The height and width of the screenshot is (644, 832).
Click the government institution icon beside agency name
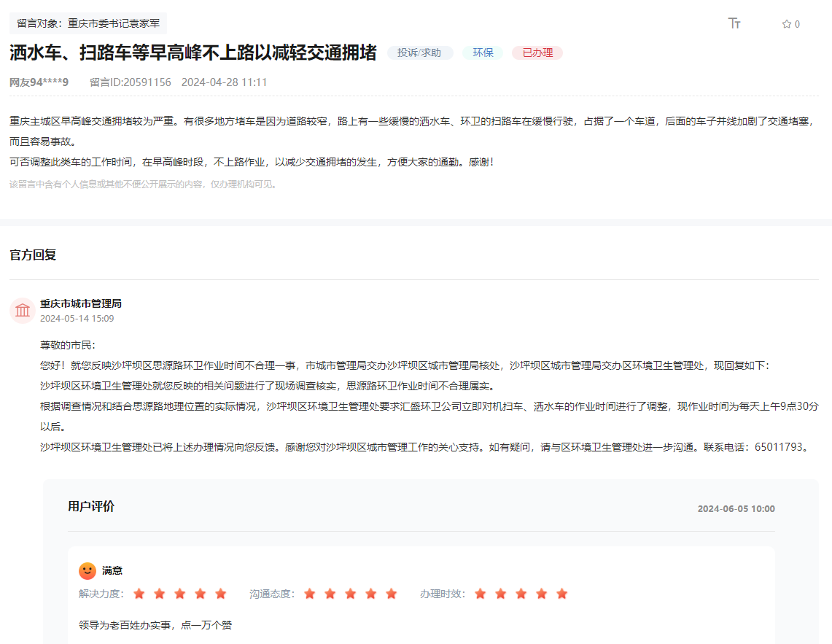[22, 310]
